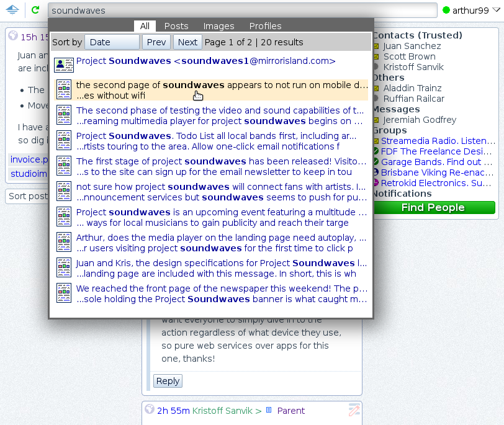Open Project Soundwaves mirrorisland.com profile link
The width and height of the screenshot is (504, 425).
205,61
